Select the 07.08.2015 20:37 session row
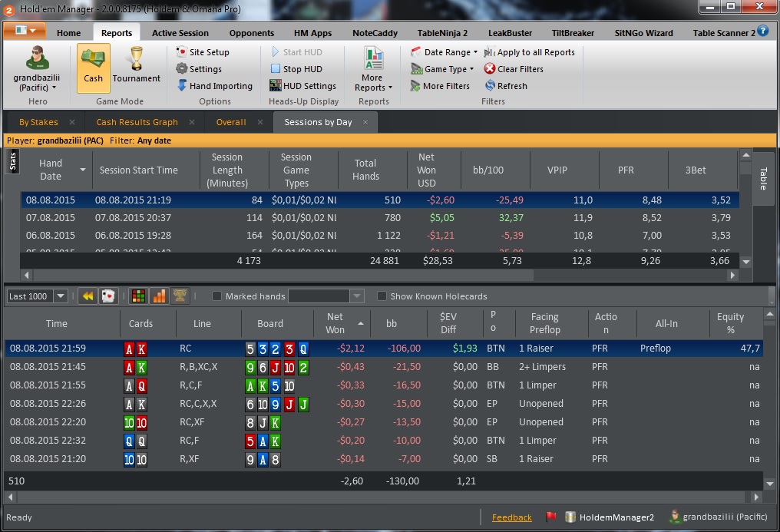Image resolution: width=780 pixels, height=532 pixels. click(379, 218)
